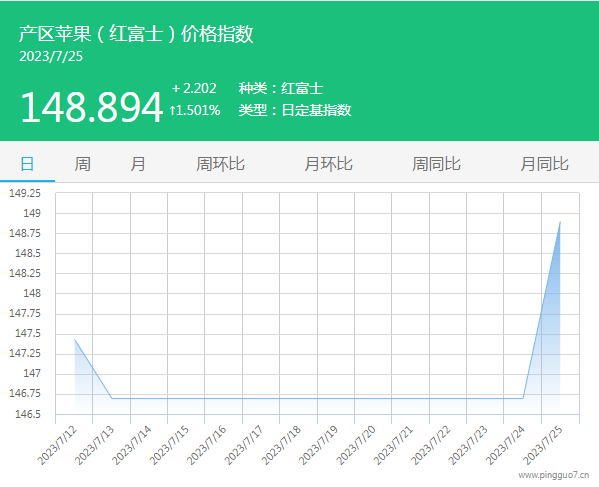Open the 月 monthly tab
Image resolution: width=599 pixels, height=487 pixels.
(138, 164)
